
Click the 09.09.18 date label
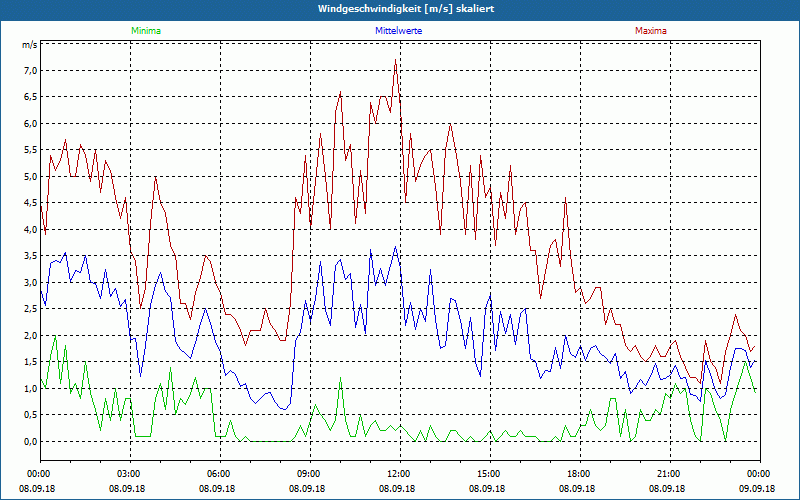click(757, 488)
